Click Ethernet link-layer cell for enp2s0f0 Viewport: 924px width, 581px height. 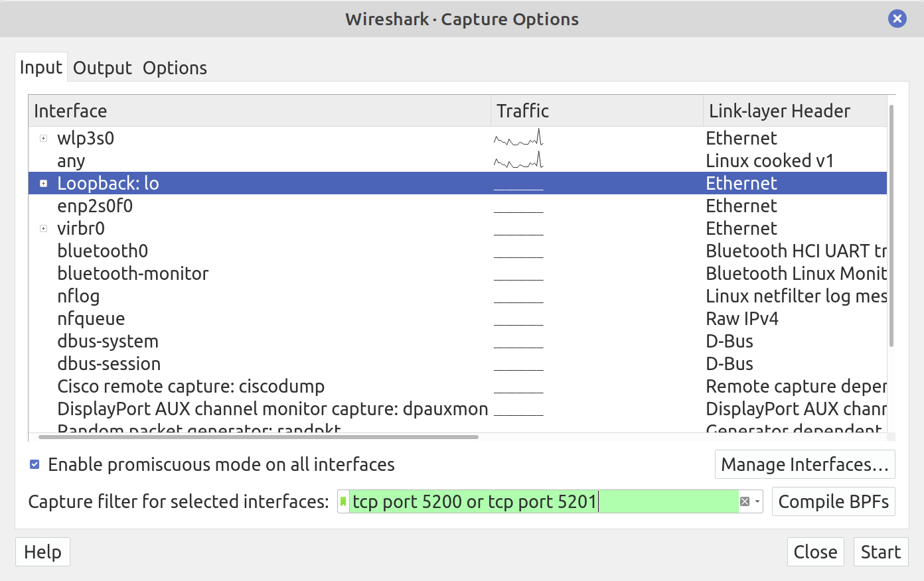tap(741, 206)
